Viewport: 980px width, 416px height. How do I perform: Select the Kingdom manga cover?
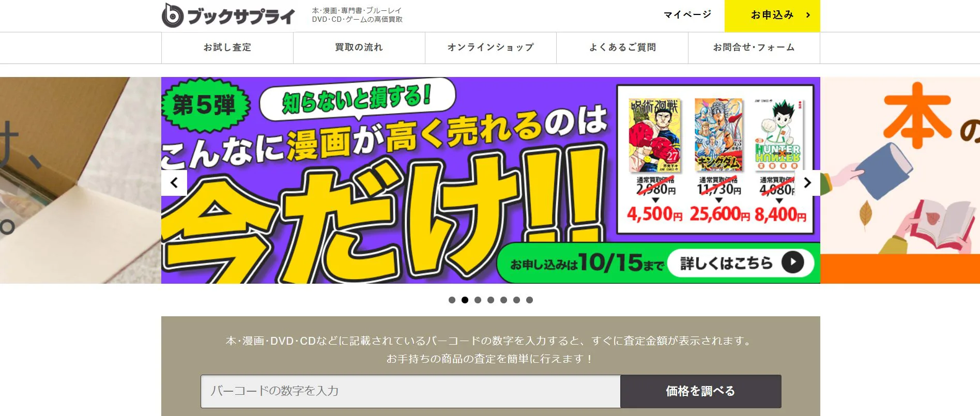718,135
